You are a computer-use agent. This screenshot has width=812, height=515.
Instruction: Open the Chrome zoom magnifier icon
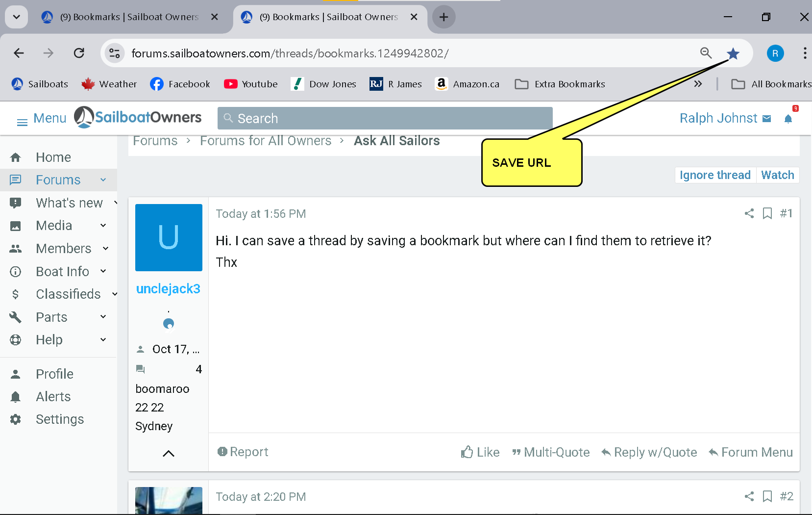click(x=706, y=53)
